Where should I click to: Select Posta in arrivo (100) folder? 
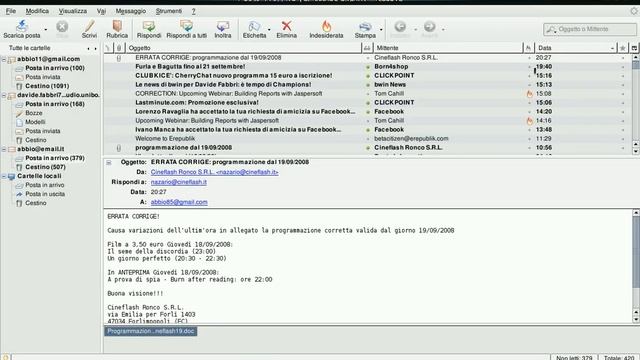pyautogui.click(x=55, y=68)
